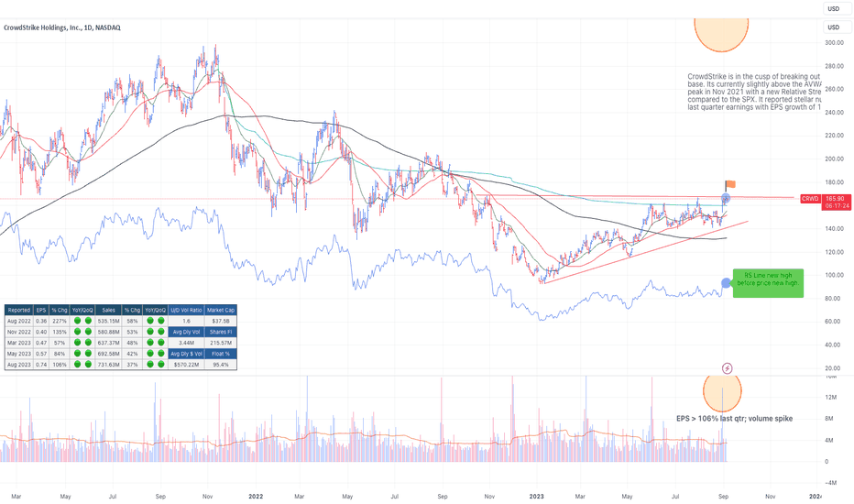
Task: Click the 692.58M sales cell
Action: [x=108, y=354]
